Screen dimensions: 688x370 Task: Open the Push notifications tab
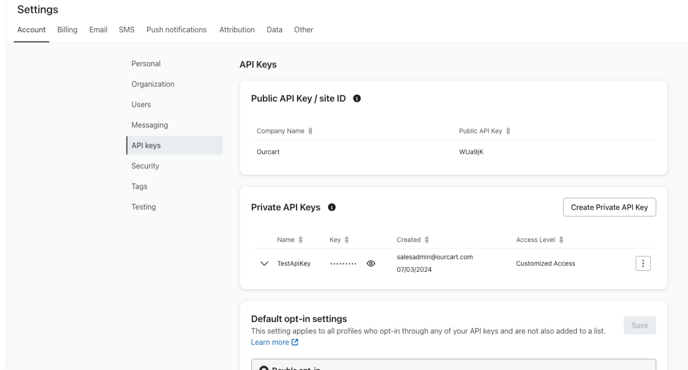176,29
